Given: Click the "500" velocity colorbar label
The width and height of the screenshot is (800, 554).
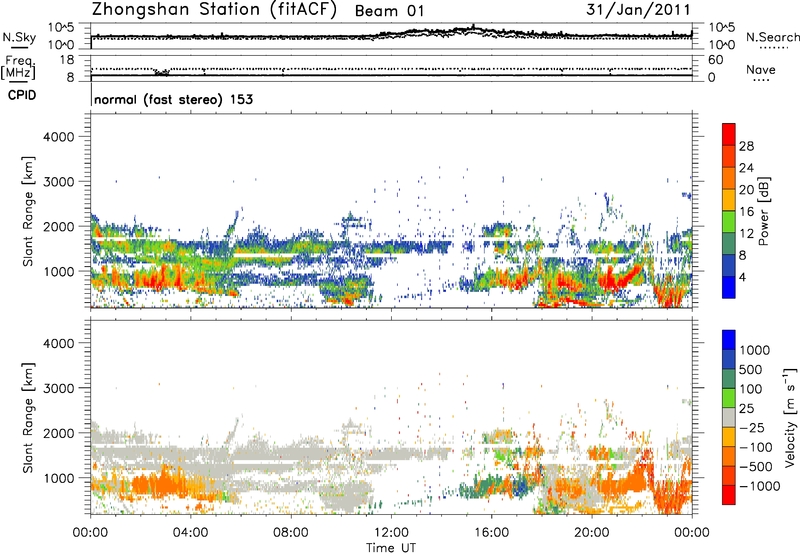Looking at the screenshot, I should pyautogui.click(x=753, y=369).
